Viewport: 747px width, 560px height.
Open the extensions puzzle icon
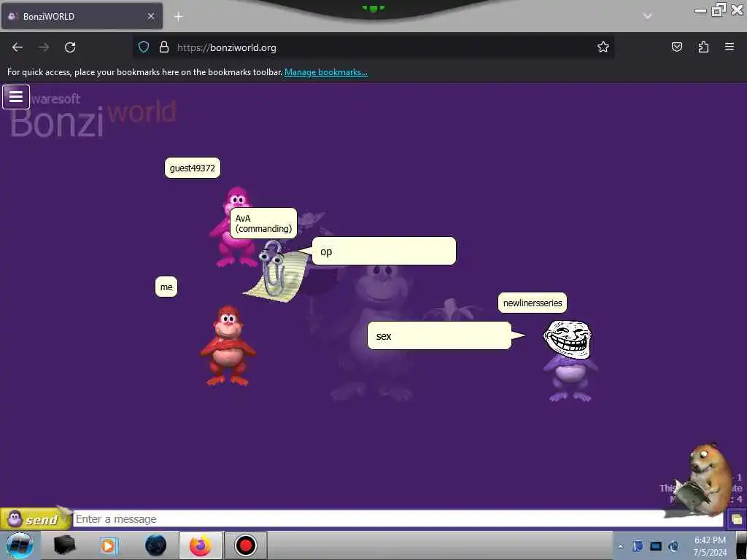tap(703, 47)
